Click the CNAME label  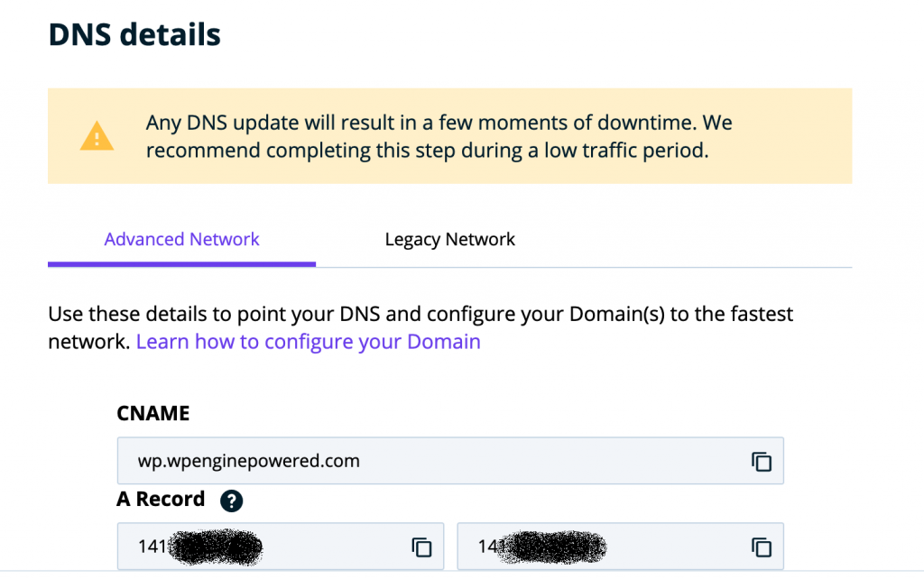(153, 413)
